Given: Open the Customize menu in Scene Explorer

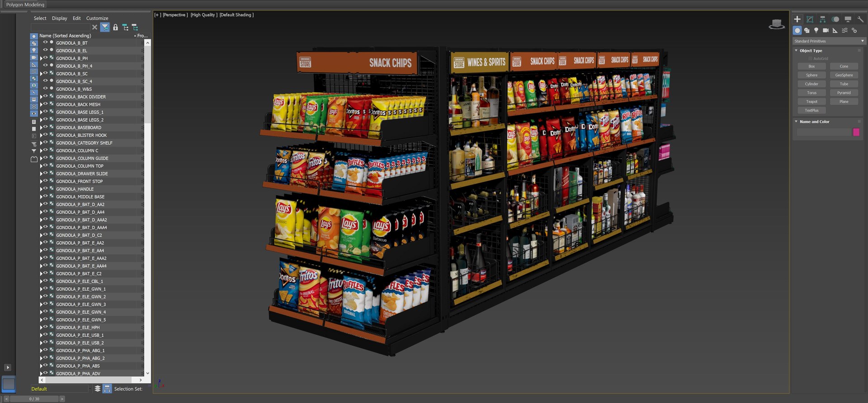Looking at the screenshot, I should pyautogui.click(x=97, y=19).
